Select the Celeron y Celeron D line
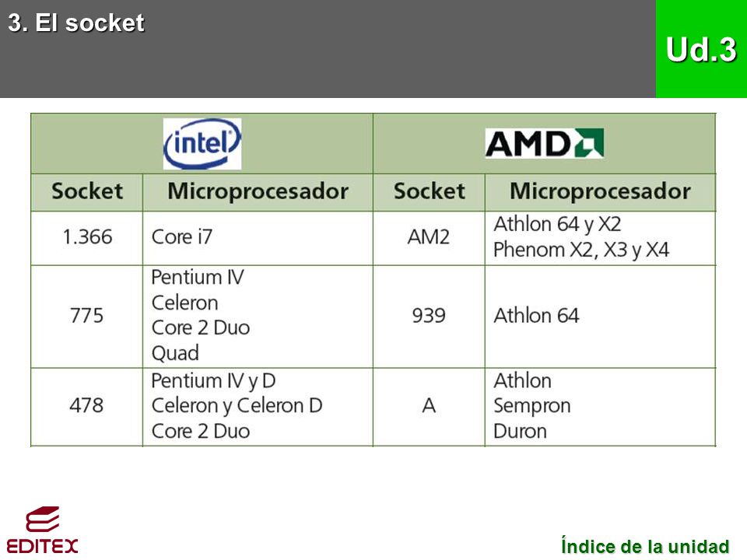The height and width of the screenshot is (560, 747). [237, 406]
